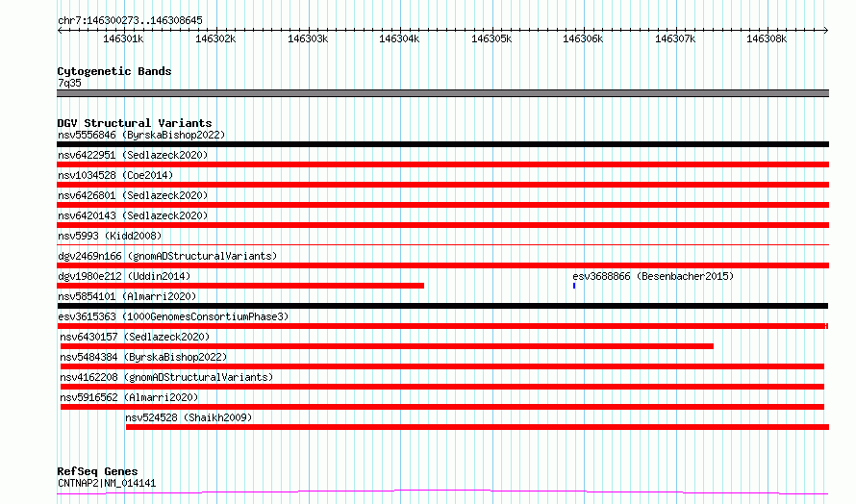The width and height of the screenshot is (856, 504).
Task: Click the 146308k ruler tick label
Action: [767, 38]
